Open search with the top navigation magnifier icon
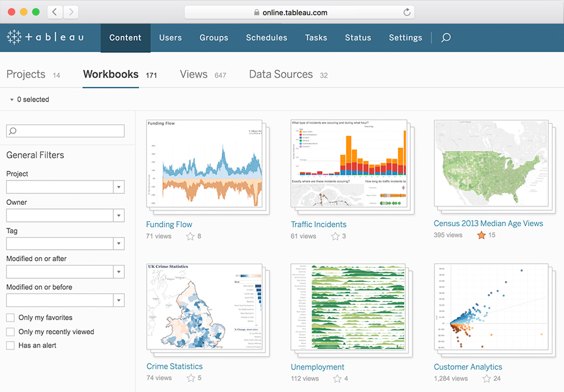 tap(446, 37)
